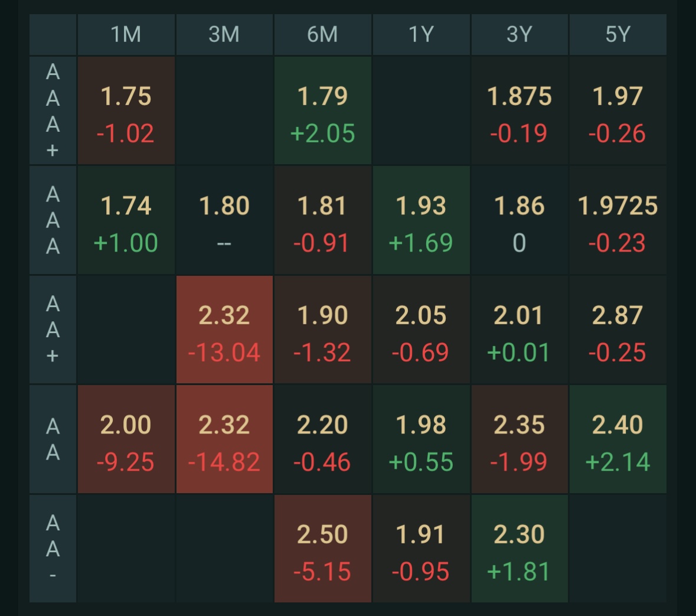
Task: Select the 3M tenor column header
Action: click(x=224, y=34)
